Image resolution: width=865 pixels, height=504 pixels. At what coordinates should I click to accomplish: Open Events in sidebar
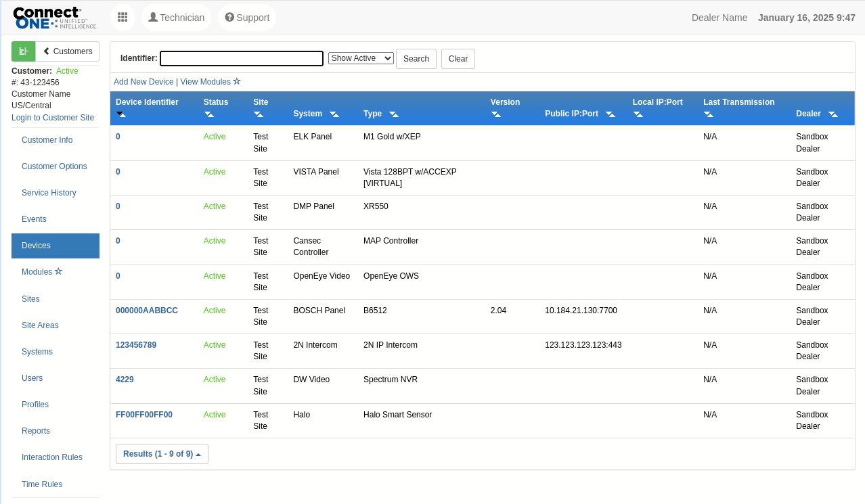56,219
